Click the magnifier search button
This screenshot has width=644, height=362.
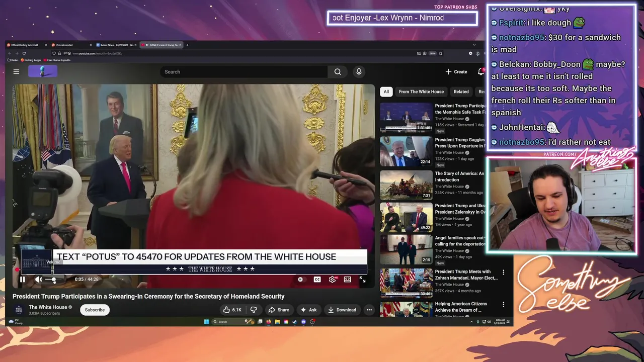(338, 72)
